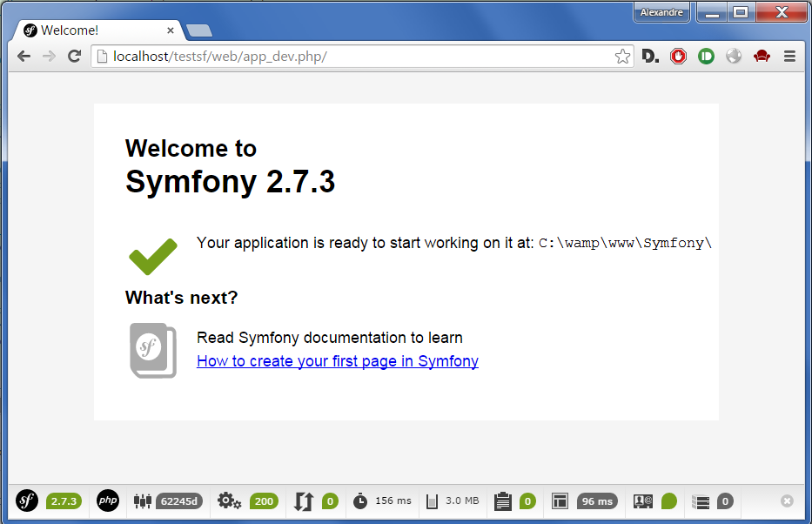Click the address bar with localhost URL
The image size is (812, 524).
(361, 56)
